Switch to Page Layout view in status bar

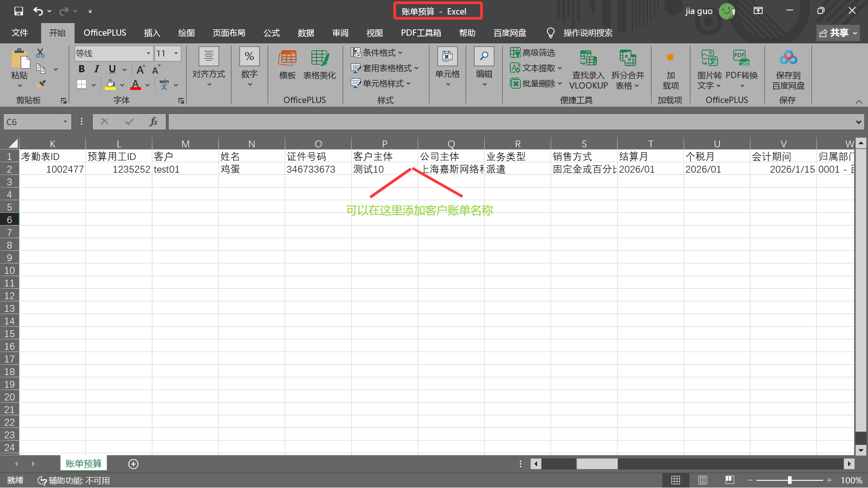(703, 480)
